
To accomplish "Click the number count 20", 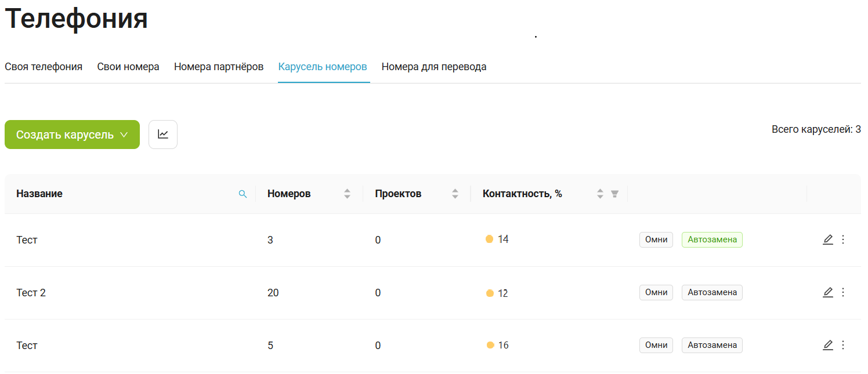I will [273, 293].
